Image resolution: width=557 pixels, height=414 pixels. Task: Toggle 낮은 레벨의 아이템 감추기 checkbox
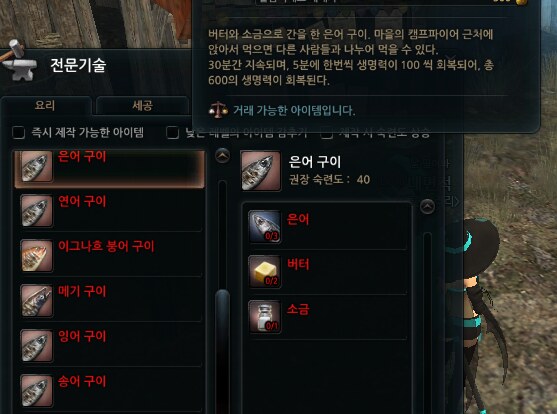(173, 133)
